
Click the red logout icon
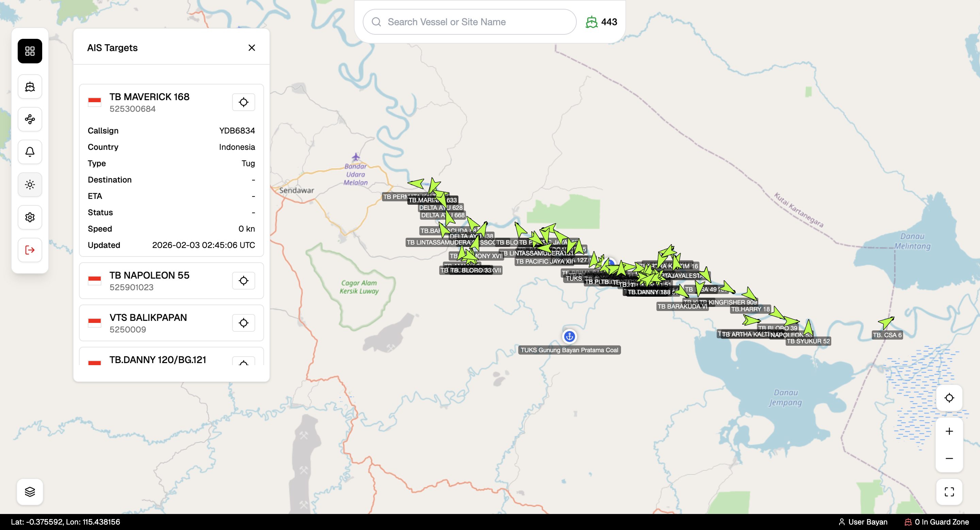[x=30, y=250]
